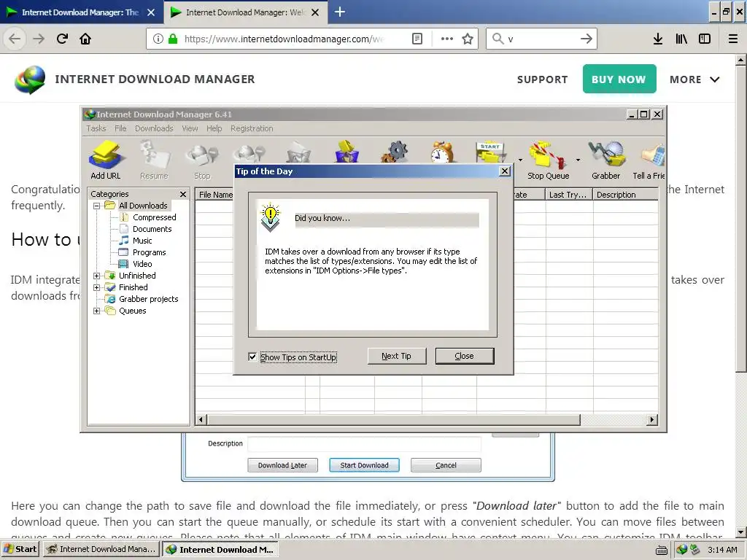747x560 pixels.
Task: Show site information icon in address bar
Action: [158, 39]
